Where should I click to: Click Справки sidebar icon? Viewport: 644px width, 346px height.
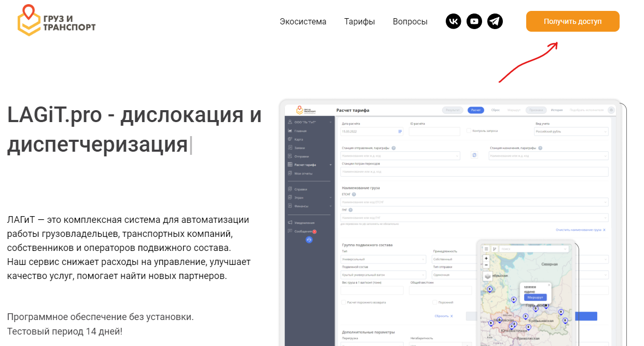[x=290, y=189]
